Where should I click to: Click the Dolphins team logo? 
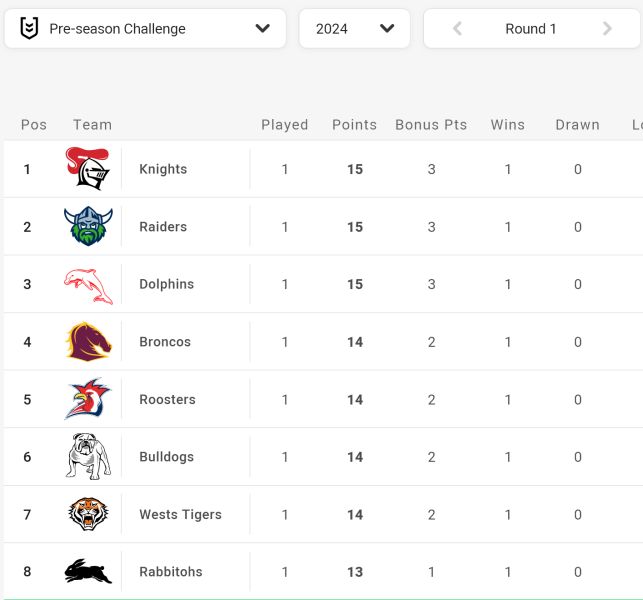[x=88, y=286]
